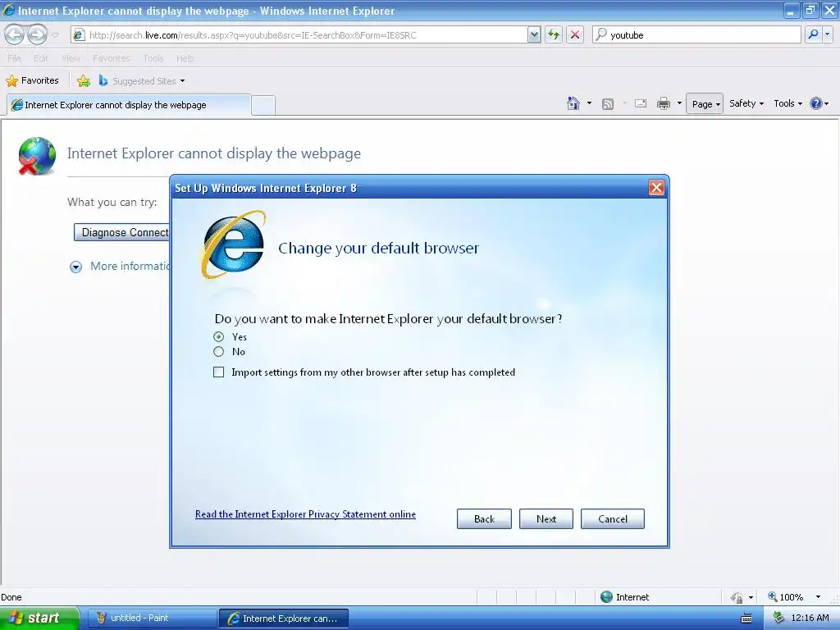Click the protected mode lock icon in status bar
This screenshot has width=840, height=630.
(737, 597)
